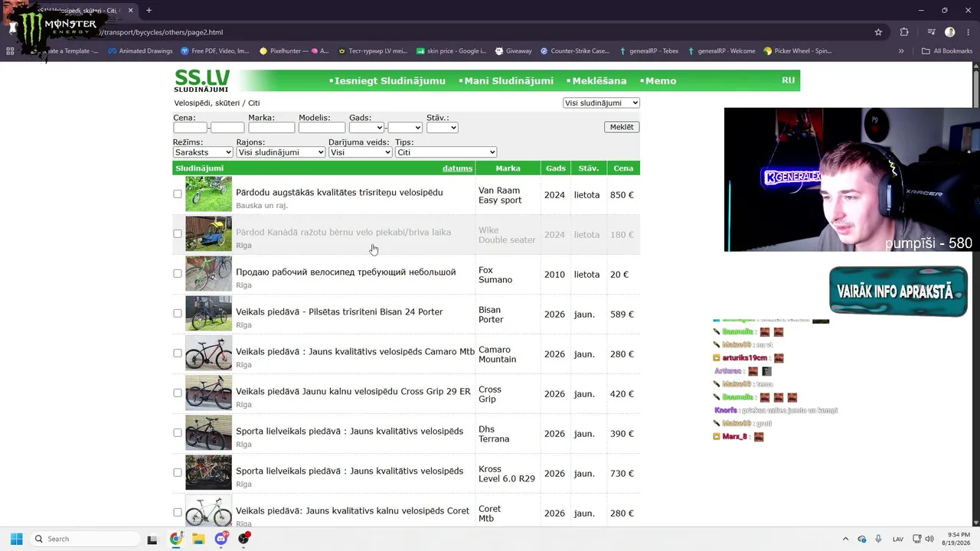Switch site language to RU
The width and height of the screenshot is (980, 551).
pyautogui.click(x=789, y=80)
